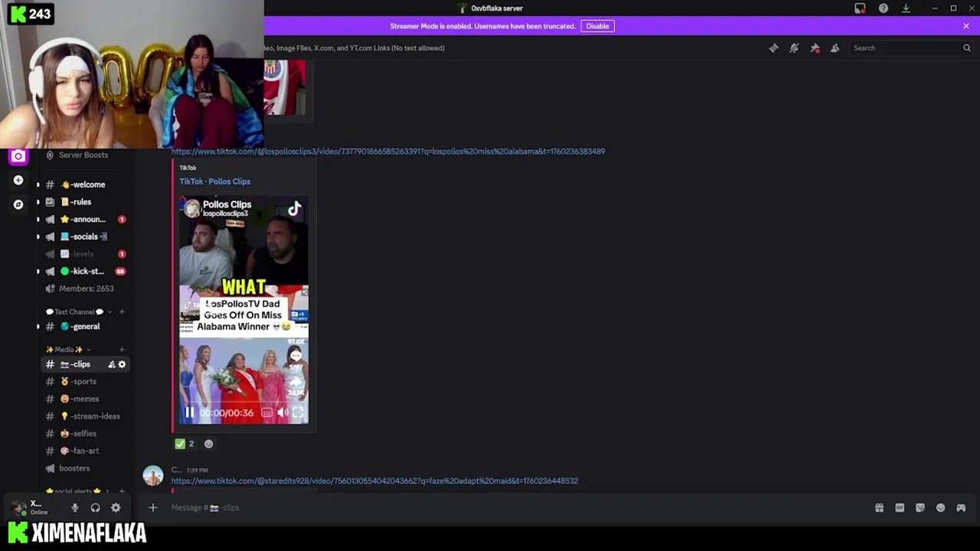Dismiss the Streamer Mode banner
The image size is (980, 551).
coord(966,26)
